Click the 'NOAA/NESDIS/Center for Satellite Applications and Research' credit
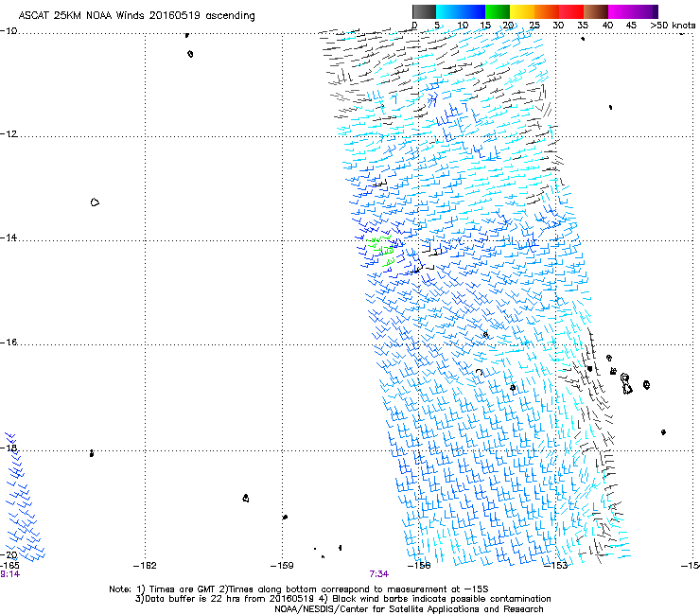Viewport: 700px width, 615px height. coord(409,609)
